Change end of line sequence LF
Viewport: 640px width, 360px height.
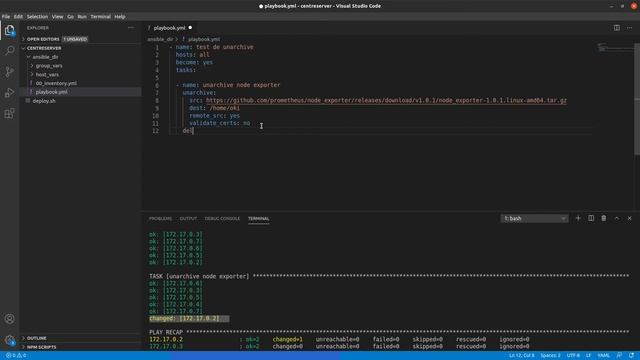click(589, 356)
